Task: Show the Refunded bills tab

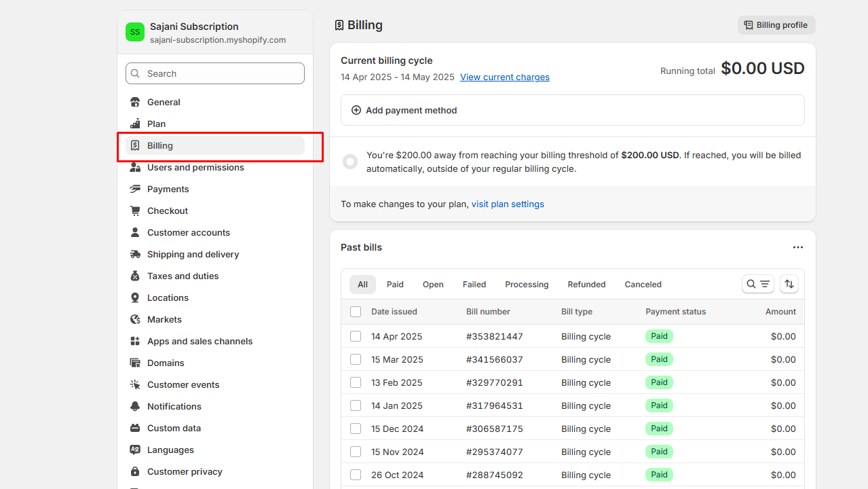Action: tap(586, 285)
